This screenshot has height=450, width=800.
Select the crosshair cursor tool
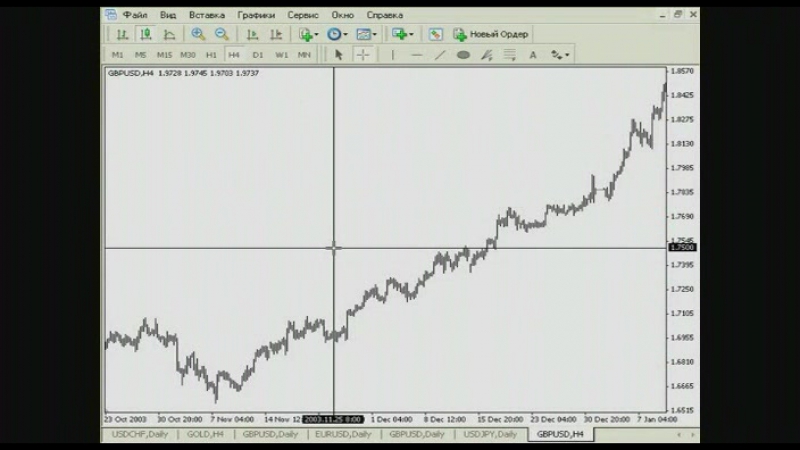[x=363, y=55]
